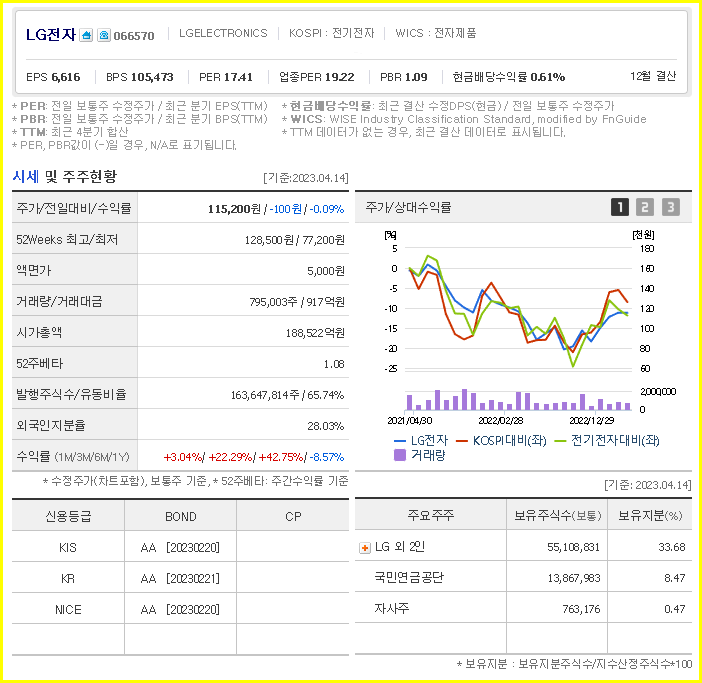Click the 주요주주 column header
Image resolution: width=702 pixels, height=683 pixels.
pos(431,516)
